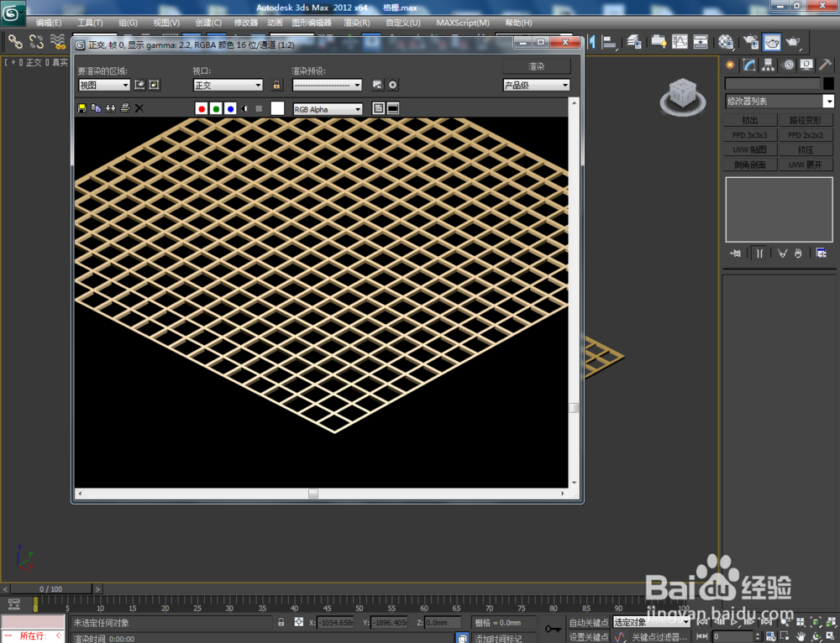Open Environment and Effects dialog icon
840x643 pixels.
click(x=392, y=85)
